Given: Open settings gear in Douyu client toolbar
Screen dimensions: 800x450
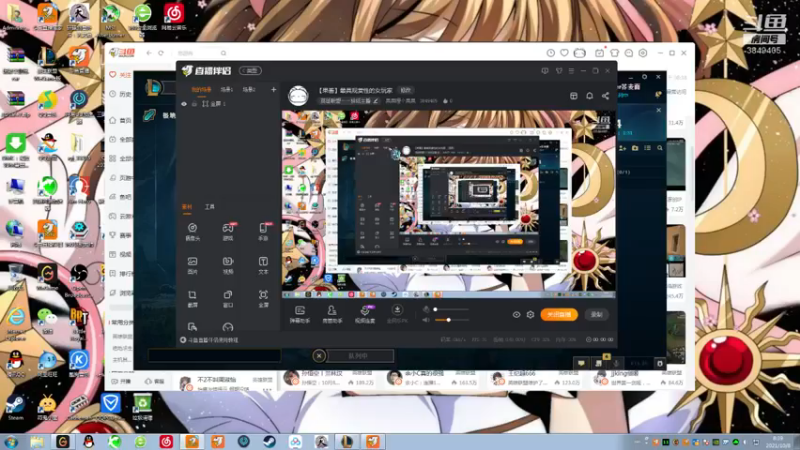Looking at the screenshot, I should pos(643,53).
